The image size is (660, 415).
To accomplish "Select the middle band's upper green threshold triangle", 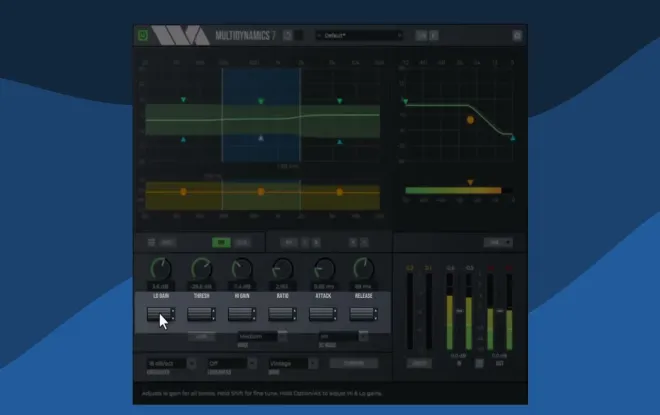I will pos(261,101).
